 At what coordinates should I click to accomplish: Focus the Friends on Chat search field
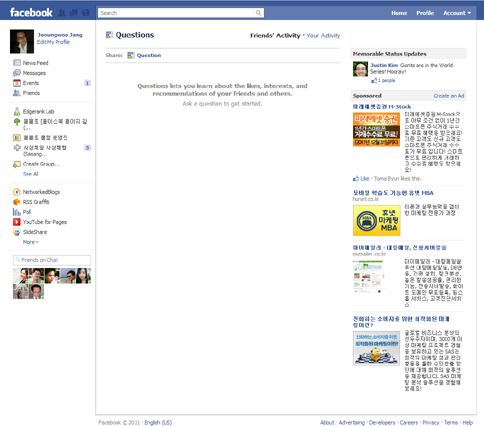pos(52,260)
